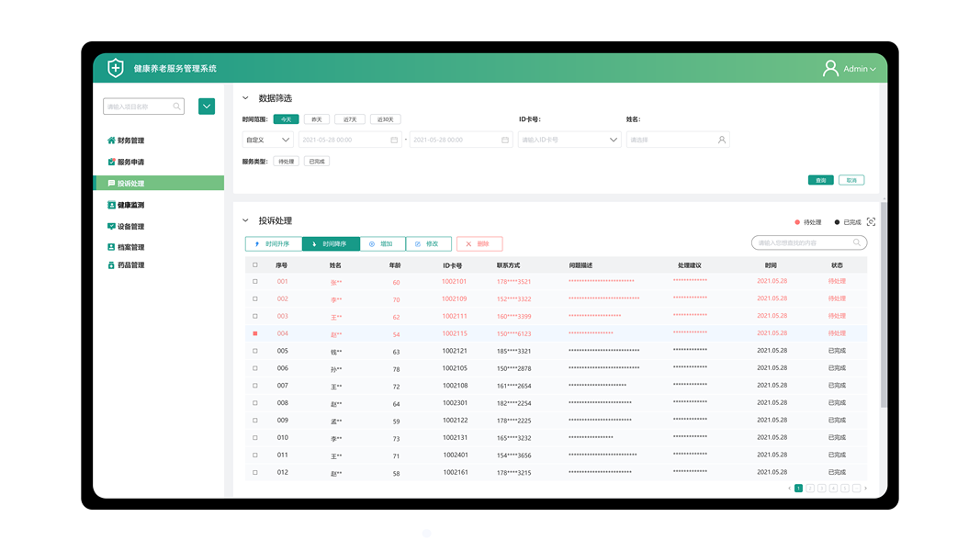This screenshot has width=980, height=551.
Task: Focus the 姓名 selection field
Action: click(x=678, y=140)
